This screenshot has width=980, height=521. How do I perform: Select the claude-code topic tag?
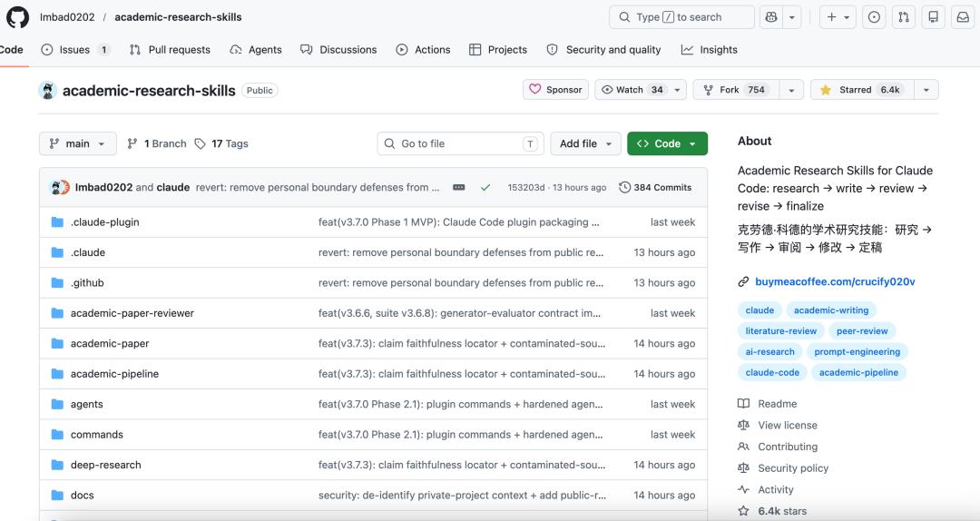coord(772,372)
